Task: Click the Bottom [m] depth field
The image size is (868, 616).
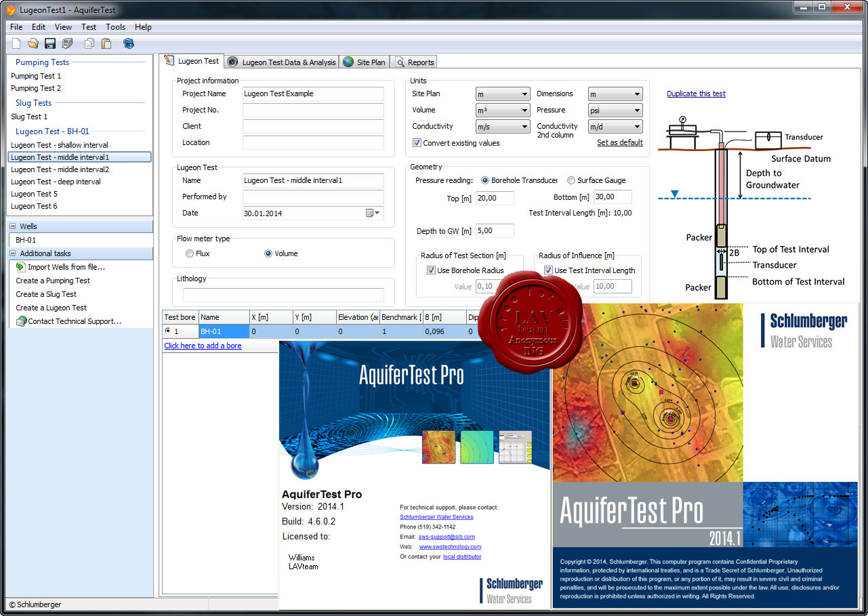Action: [613, 197]
